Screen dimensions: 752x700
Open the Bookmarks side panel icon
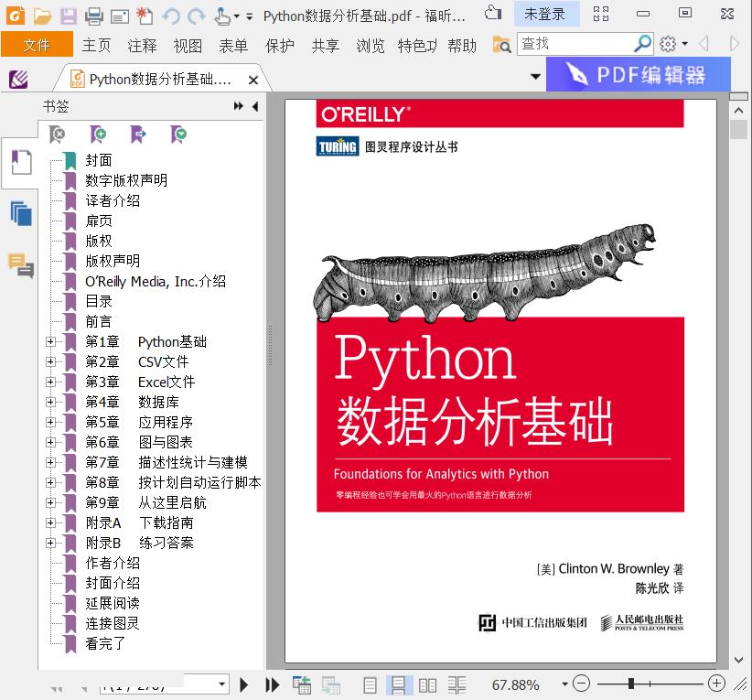tap(21, 162)
